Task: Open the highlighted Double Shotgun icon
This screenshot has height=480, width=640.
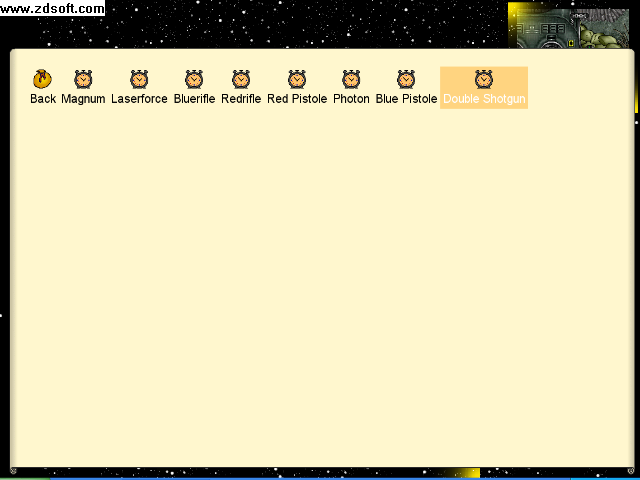Action: click(484, 79)
